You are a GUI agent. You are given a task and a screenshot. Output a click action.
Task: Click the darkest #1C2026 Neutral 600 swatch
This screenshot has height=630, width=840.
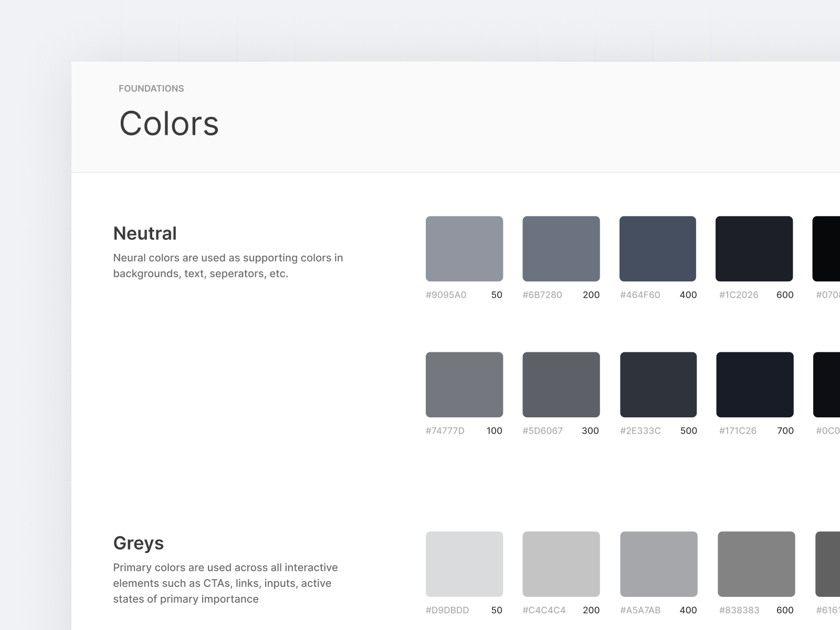(x=754, y=248)
